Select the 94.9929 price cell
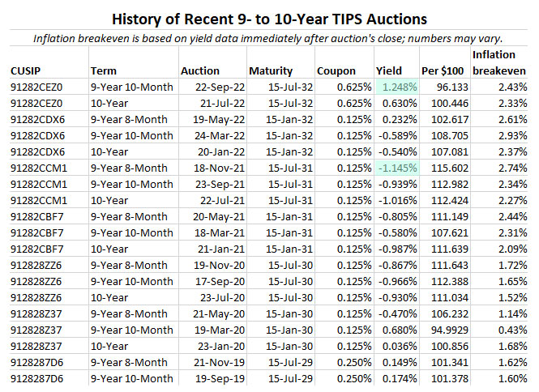Image resolution: width=539 pixels, height=392 pixels. (x=447, y=330)
